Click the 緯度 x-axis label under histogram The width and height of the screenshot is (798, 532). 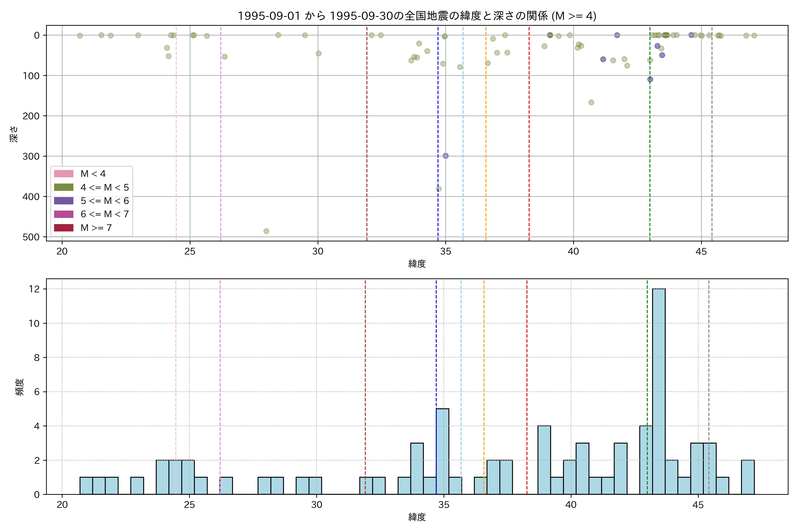coord(417,517)
